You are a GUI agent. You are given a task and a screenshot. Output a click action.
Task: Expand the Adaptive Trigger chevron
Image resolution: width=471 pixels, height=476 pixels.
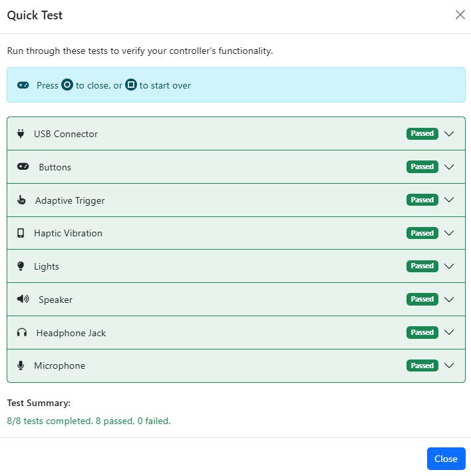pyautogui.click(x=449, y=200)
